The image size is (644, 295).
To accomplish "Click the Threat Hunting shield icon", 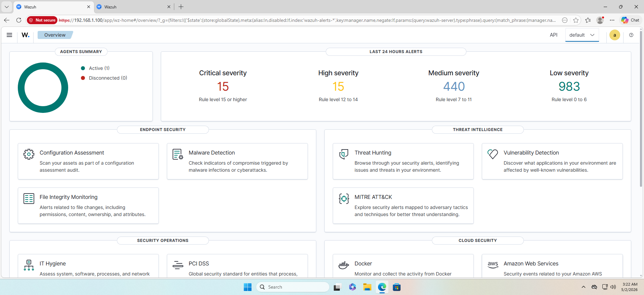I will click(344, 154).
